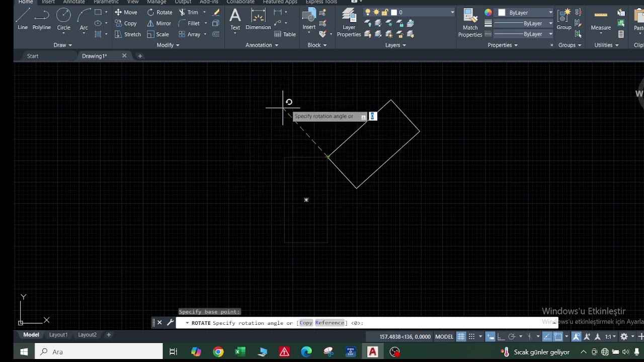
Task: Toggle polar tracking in status bar
Action: pyautogui.click(x=512, y=336)
